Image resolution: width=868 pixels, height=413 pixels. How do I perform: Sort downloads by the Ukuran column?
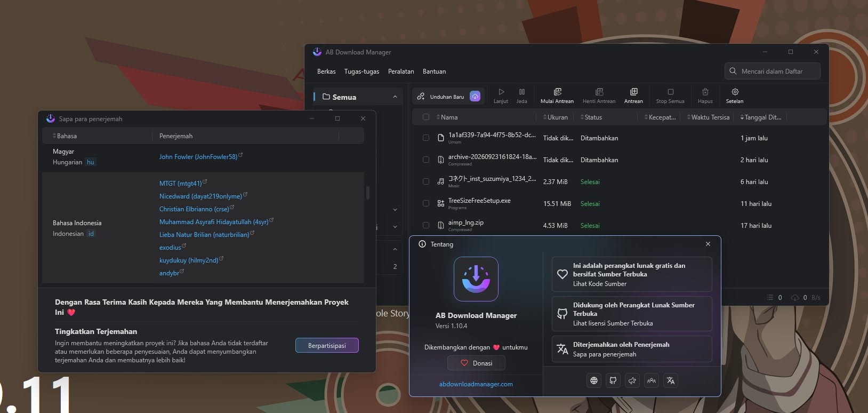click(x=556, y=117)
